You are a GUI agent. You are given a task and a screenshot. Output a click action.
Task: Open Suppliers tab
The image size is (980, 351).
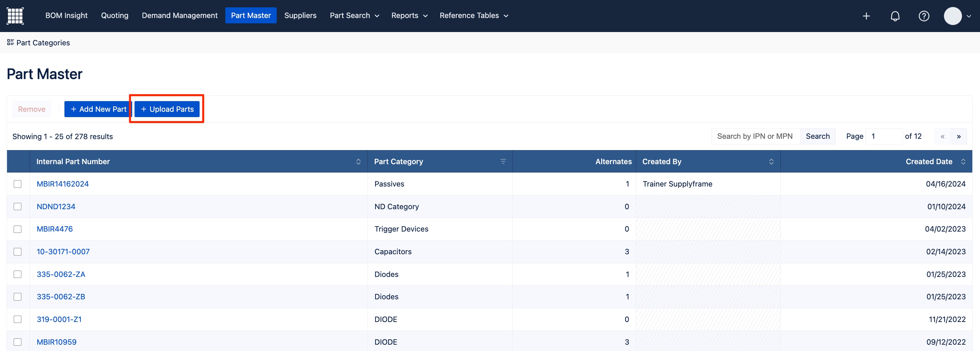point(300,16)
